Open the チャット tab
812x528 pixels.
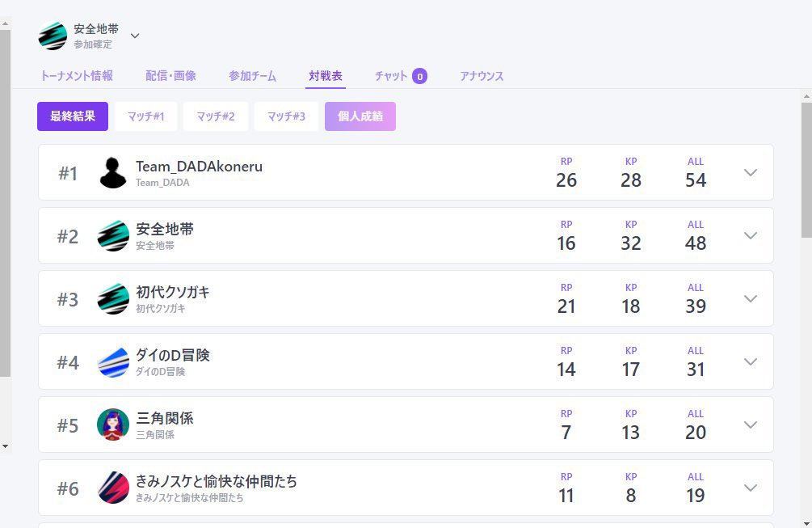391,76
